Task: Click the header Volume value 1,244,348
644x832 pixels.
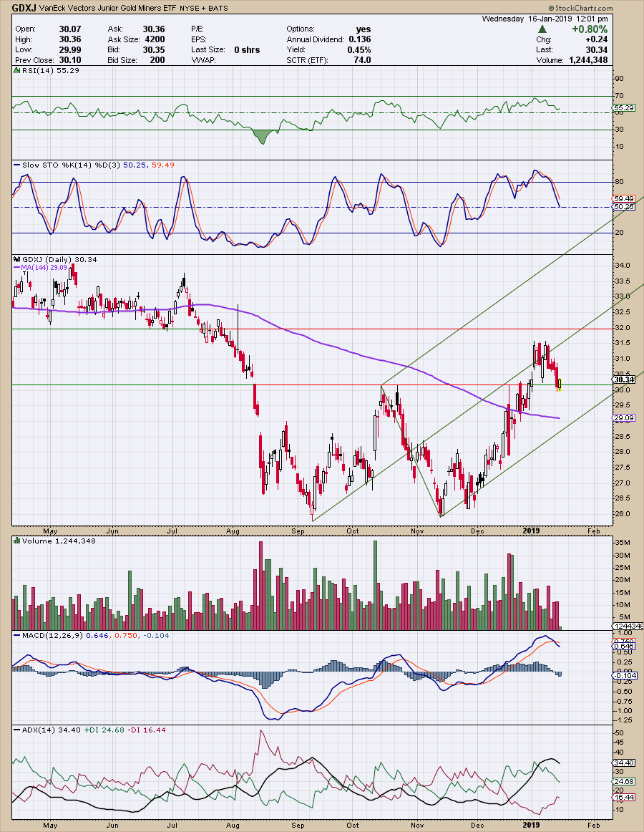Action: pos(588,60)
